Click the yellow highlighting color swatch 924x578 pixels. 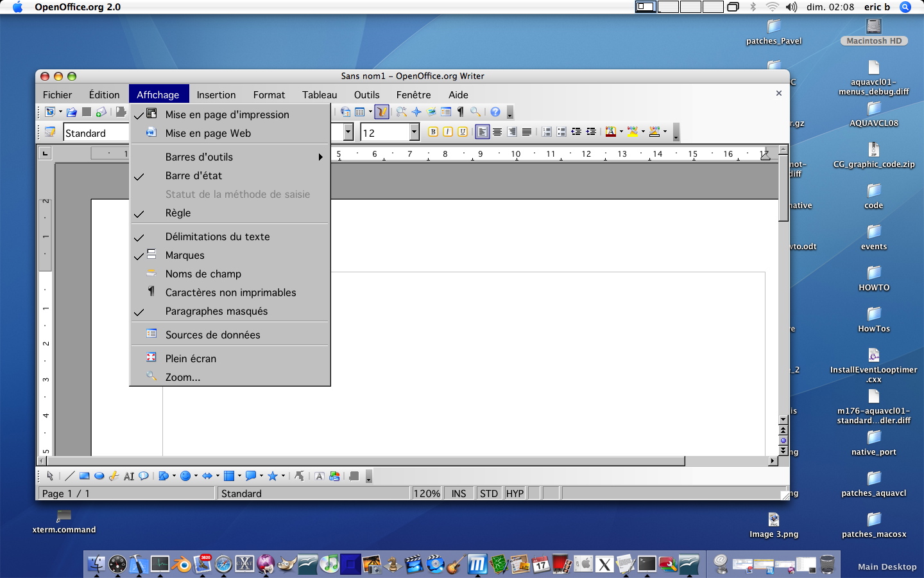click(633, 132)
